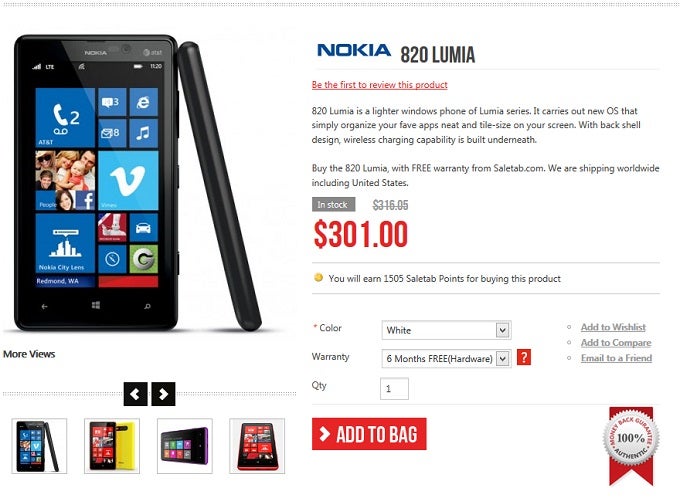Open the Color dropdown showing White

[446, 330]
